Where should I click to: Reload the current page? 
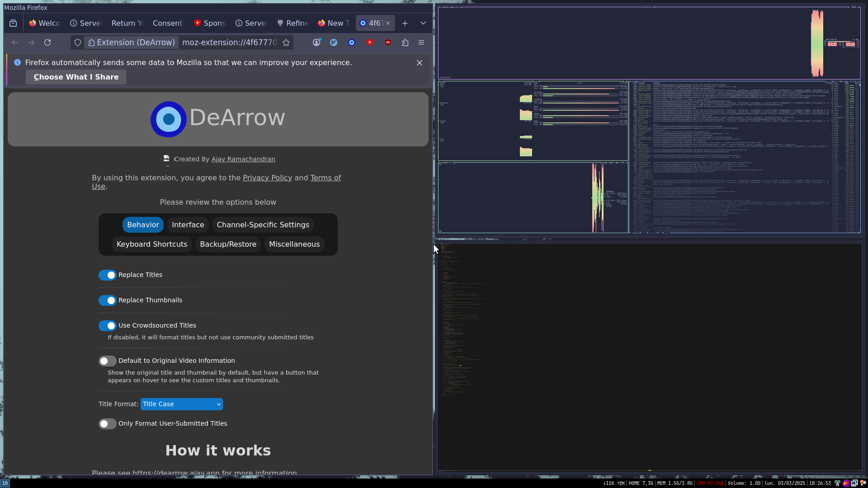pyautogui.click(x=47, y=42)
